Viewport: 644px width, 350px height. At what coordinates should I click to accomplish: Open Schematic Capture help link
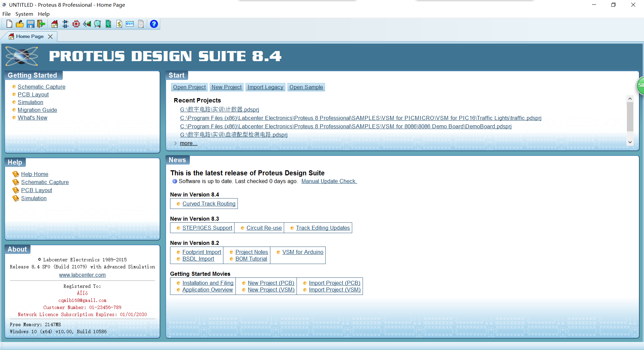click(45, 182)
